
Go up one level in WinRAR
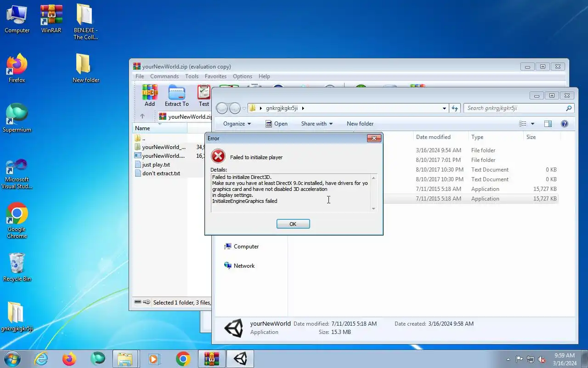pyautogui.click(x=142, y=116)
